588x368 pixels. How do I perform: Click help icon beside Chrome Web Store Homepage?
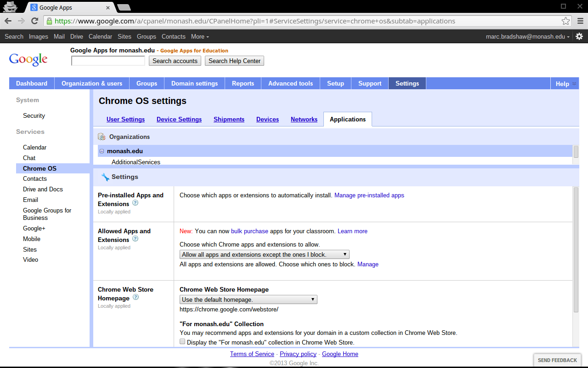coord(136,297)
